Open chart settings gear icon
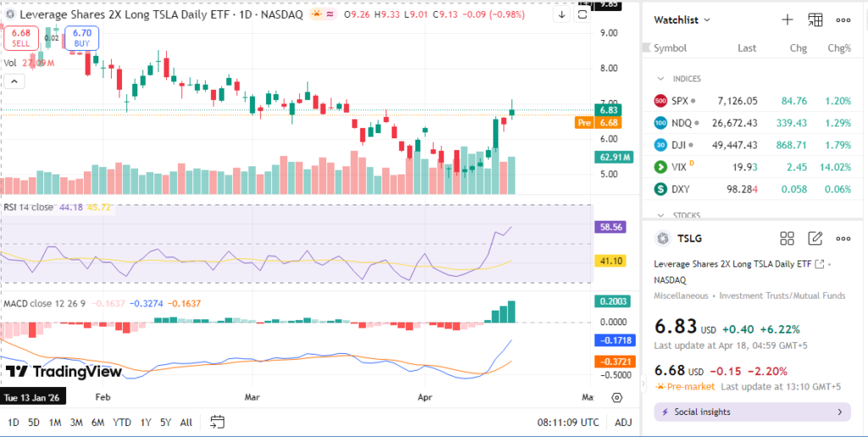The height and width of the screenshot is (437, 868). tap(617, 397)
